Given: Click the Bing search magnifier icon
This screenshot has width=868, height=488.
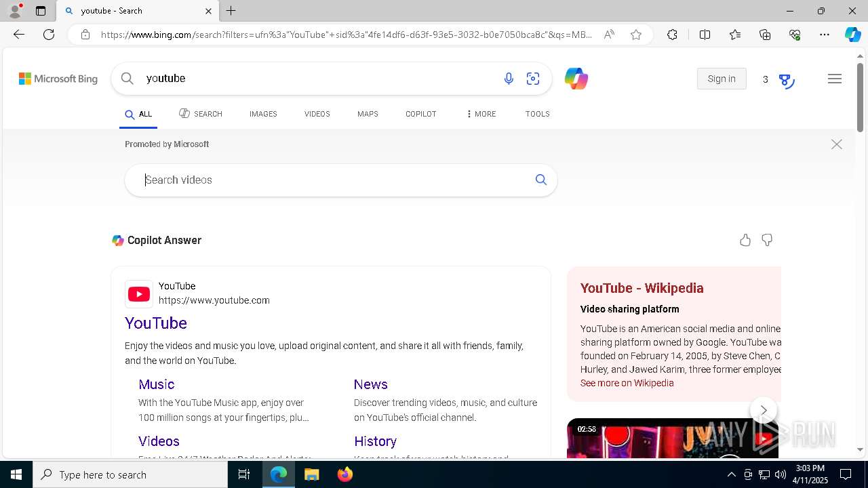Looking at the screenshot, I should 127,79.
